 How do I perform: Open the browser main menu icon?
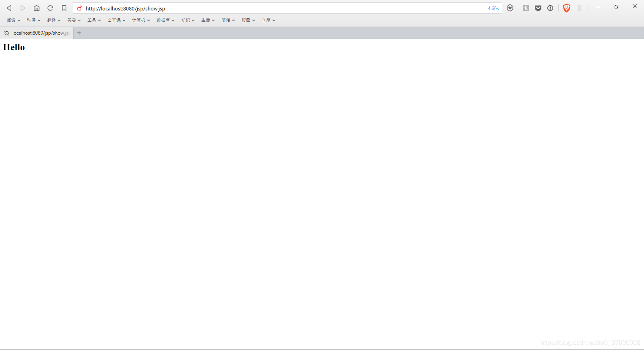[579, 8]
